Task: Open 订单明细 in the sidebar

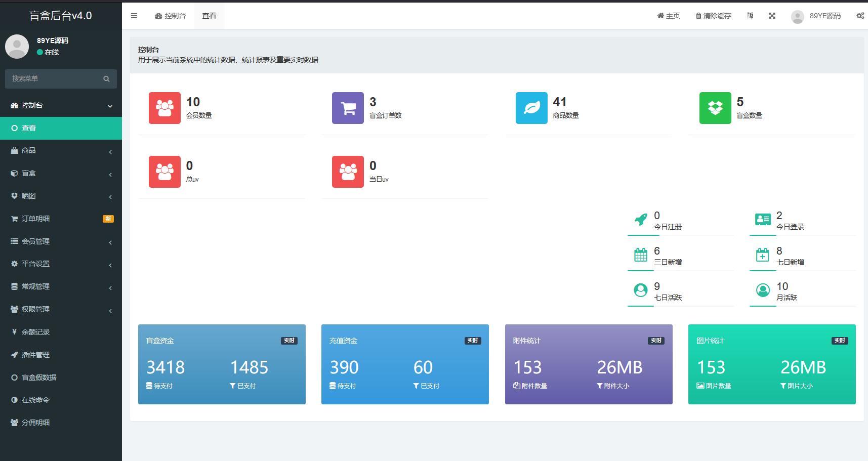Action: [61, 219]
